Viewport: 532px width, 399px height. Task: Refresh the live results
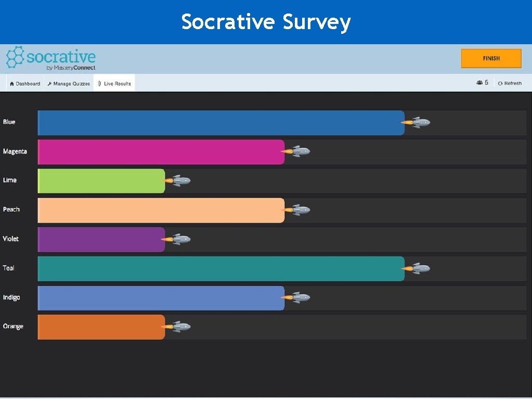(x=510, y=83)
